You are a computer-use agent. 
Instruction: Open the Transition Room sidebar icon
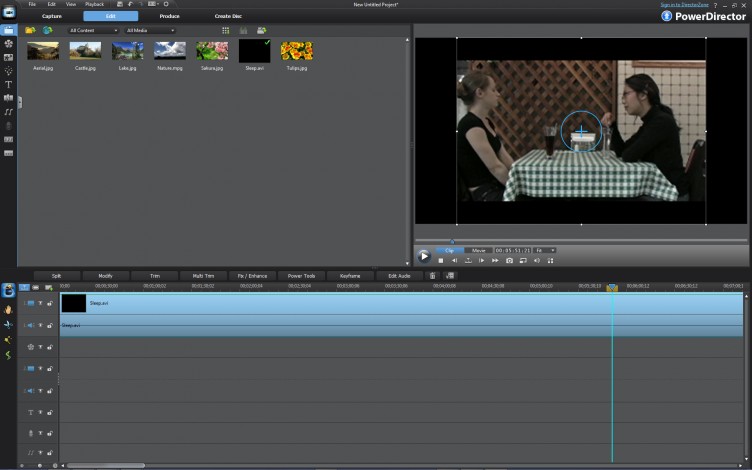click(x=8, y=98)
